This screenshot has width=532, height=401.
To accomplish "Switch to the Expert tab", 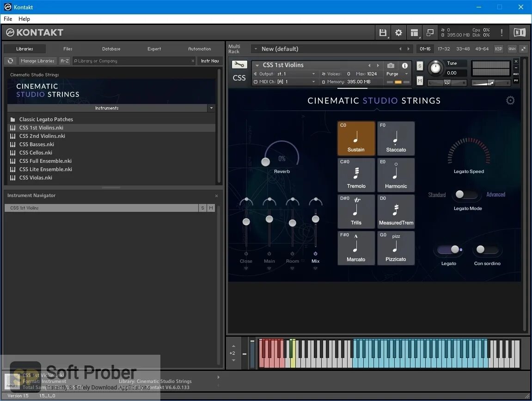I will (x=154, y=49).
